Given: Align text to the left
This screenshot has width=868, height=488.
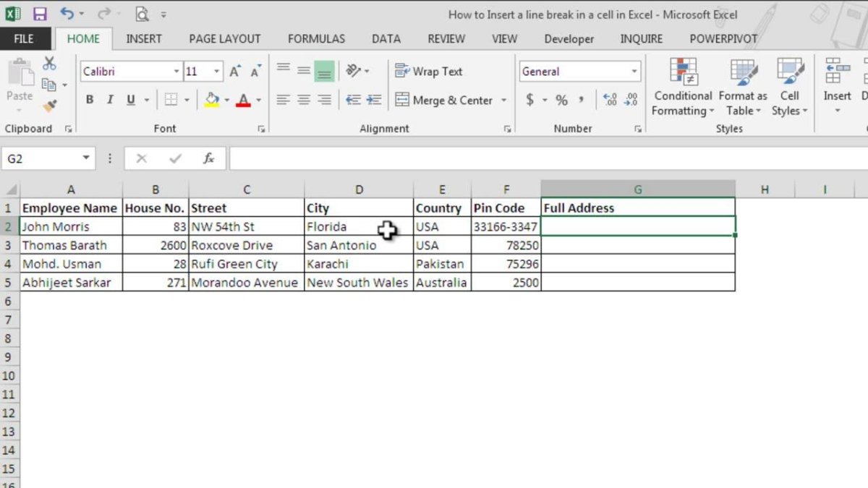Looking at the screenshot, I should click(284, 100).
